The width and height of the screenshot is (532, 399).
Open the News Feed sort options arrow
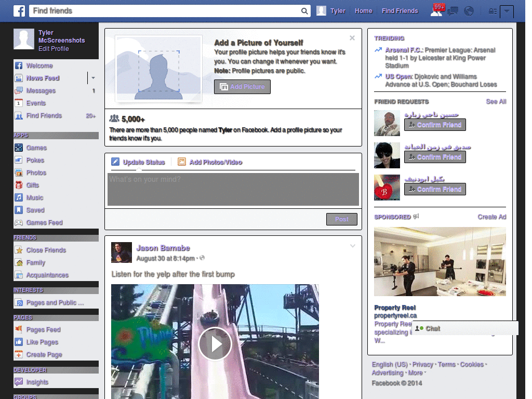(x=92, y=78)
